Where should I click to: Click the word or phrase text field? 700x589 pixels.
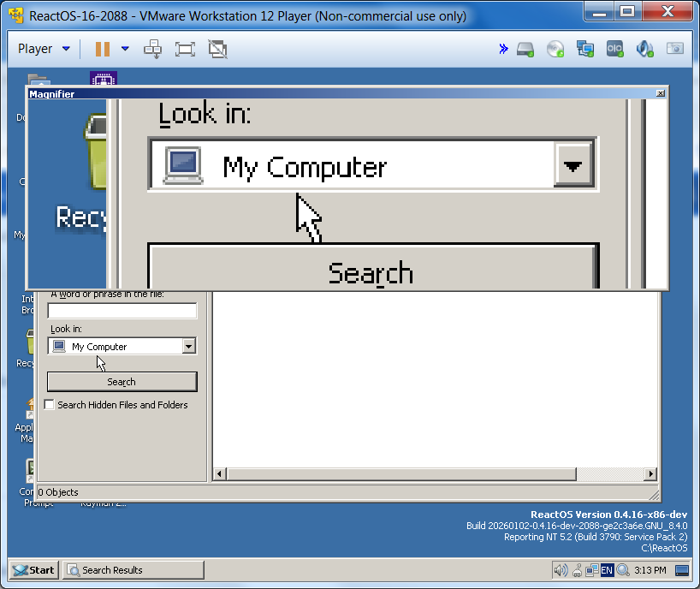[122, 311]
